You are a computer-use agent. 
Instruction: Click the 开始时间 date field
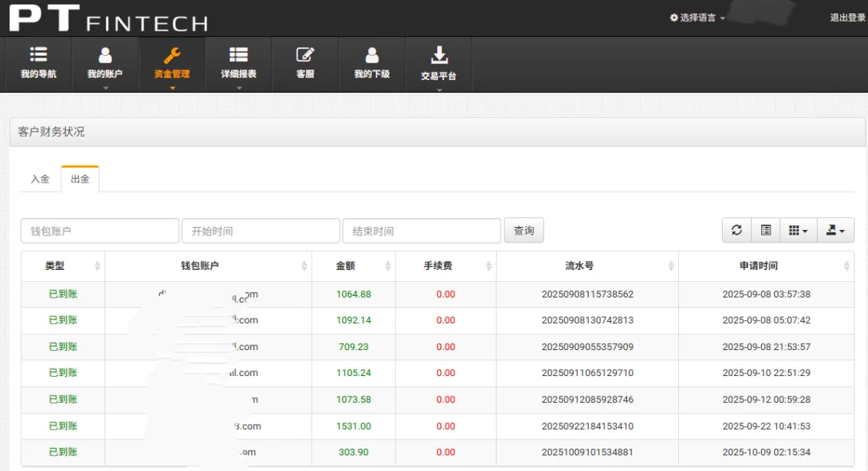(261, 231)
